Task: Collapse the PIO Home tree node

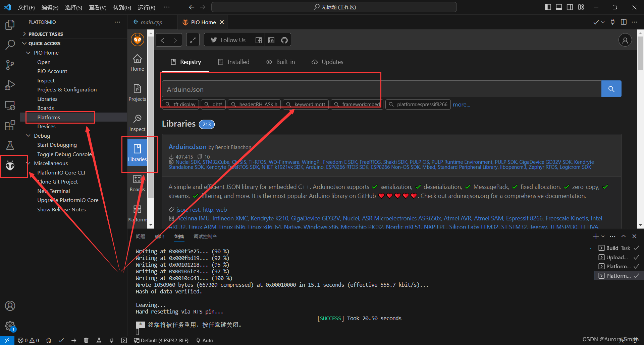Action: [28, 53]
